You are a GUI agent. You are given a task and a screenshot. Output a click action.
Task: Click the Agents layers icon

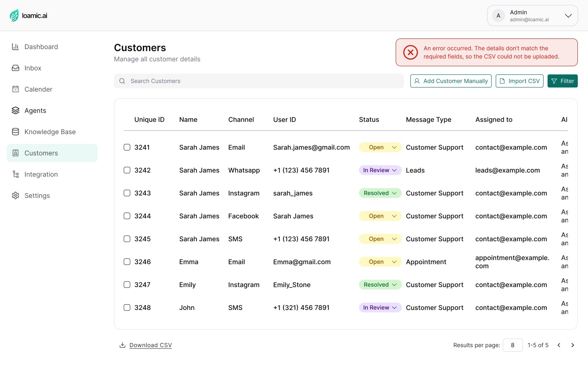(16, 110)
